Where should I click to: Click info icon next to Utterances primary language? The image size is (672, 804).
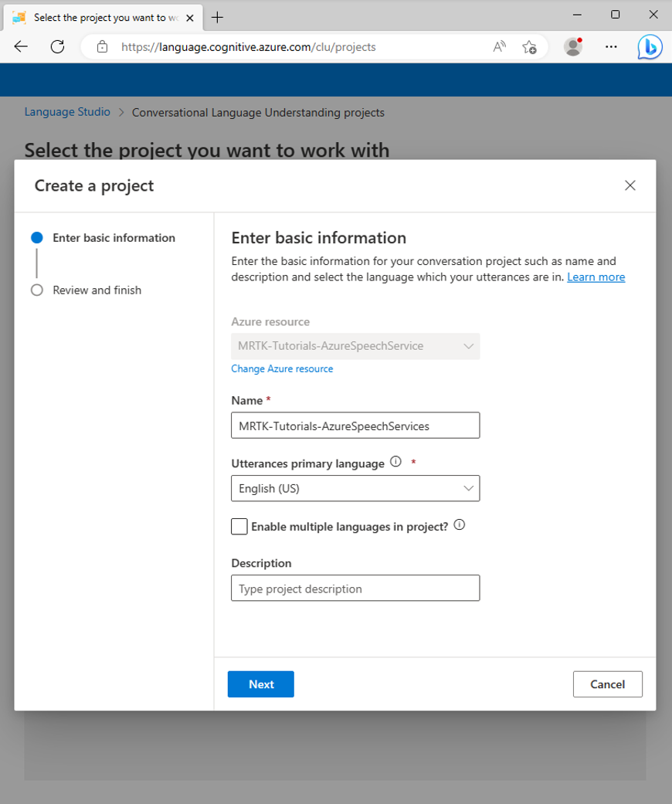[395, 462]
